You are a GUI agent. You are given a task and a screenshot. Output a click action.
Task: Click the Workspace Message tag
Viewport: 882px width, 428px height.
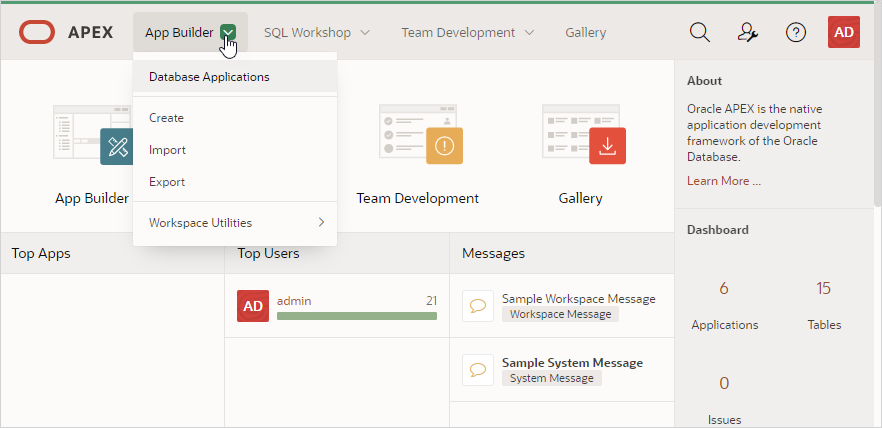coord(560,314)
